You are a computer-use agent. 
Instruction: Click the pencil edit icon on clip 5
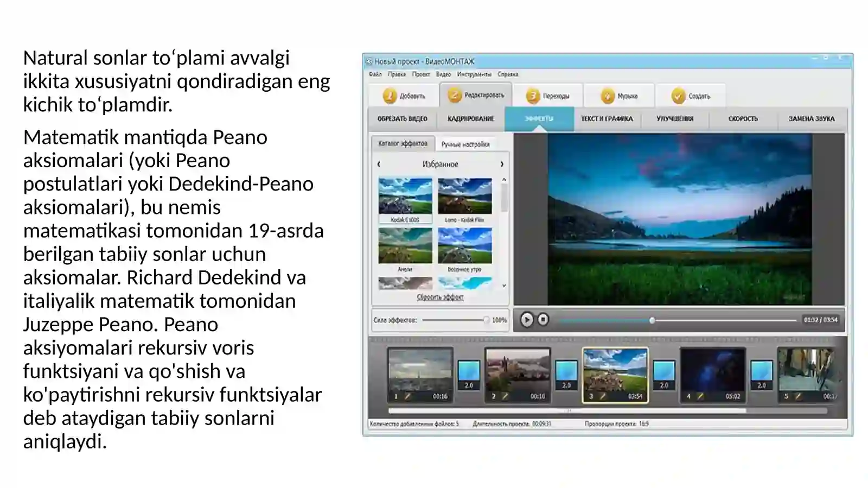click(799, 396)
